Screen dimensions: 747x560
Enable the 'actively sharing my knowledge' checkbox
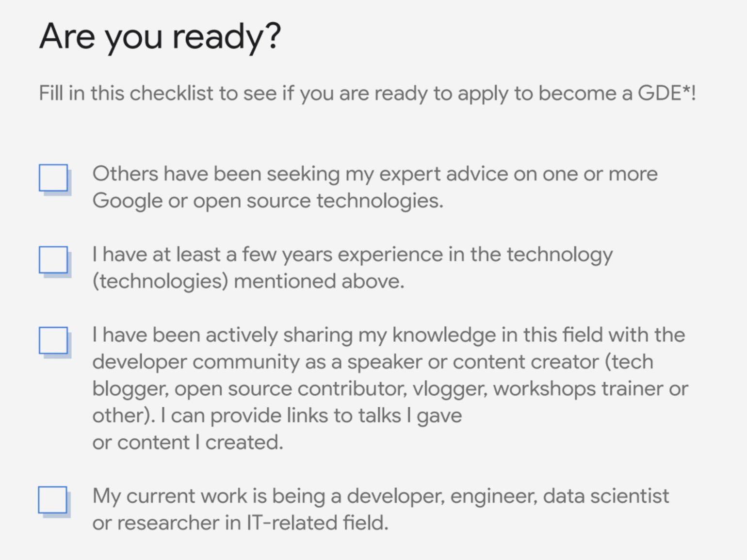(x=53, y=340)
